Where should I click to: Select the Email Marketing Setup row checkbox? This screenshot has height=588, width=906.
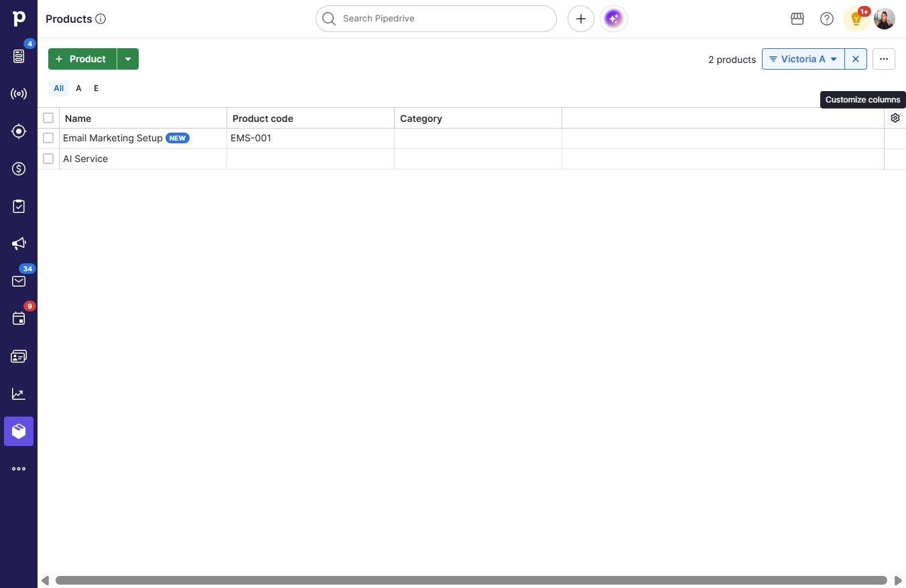click(x=48, y=138)
